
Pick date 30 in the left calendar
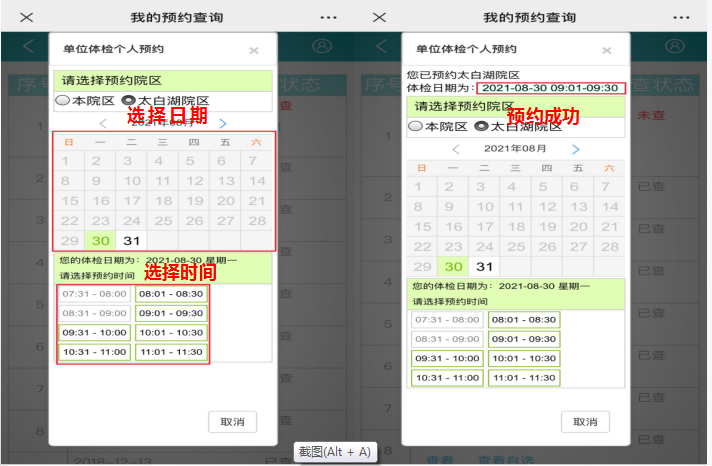(x=100, y=240)
